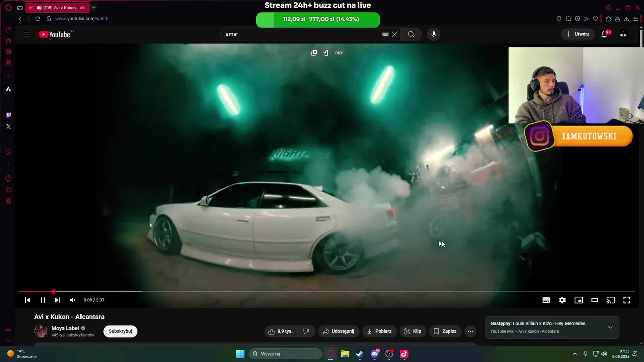Click the Opera menu logo
This screenshot has width=644, height=362.
8,8
